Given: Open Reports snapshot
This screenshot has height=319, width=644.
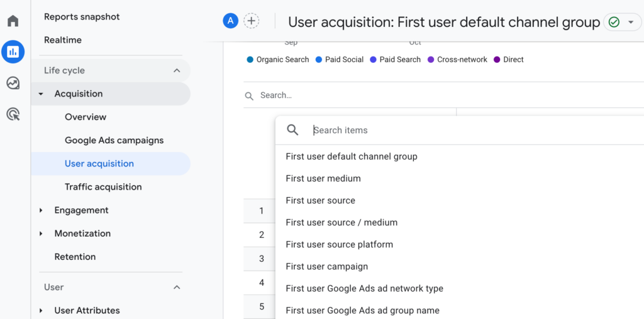Looking at the screenshot, I should tap(82, 17).
